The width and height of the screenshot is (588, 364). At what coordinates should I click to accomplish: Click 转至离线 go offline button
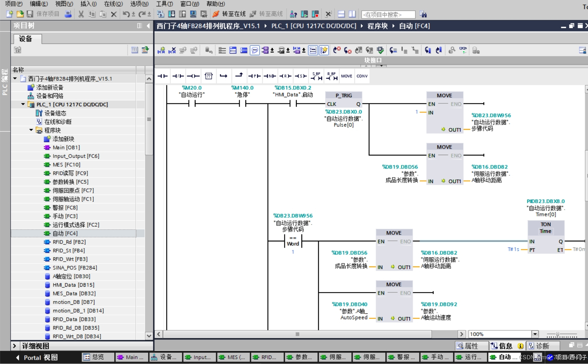[x=266, y=14]
